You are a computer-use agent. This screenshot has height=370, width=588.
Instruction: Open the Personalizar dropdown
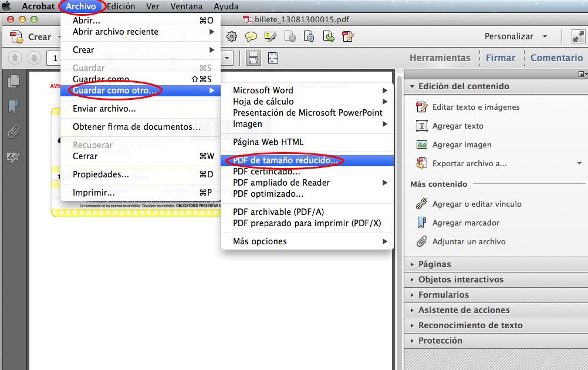[515, 36]
